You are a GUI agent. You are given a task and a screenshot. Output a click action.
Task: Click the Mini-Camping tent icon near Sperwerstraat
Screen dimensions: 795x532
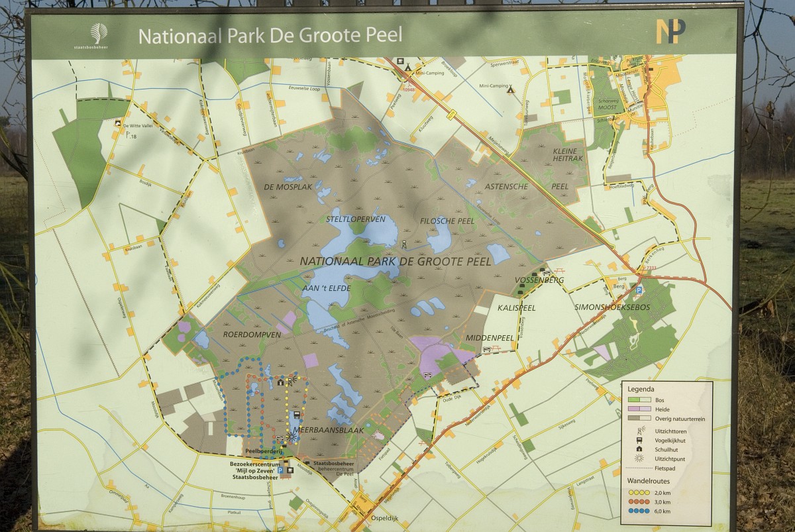coord(510,89)
